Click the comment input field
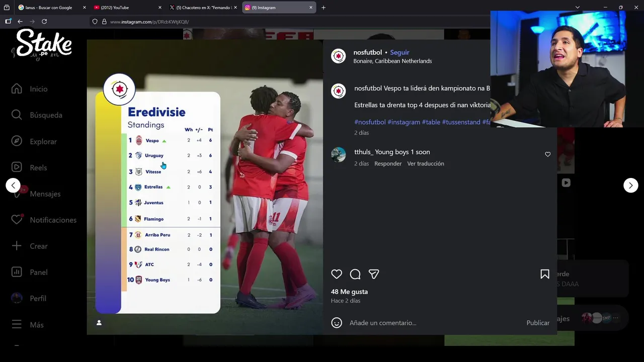 (435, 323)
